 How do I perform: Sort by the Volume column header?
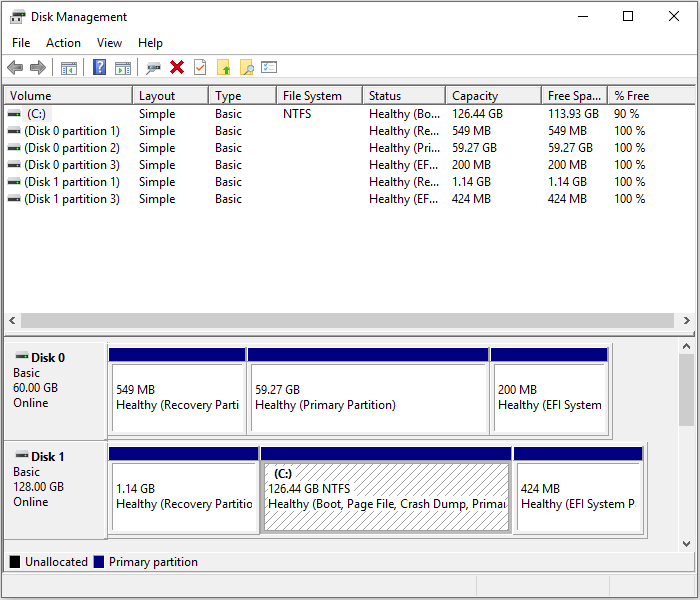pos(68,96)
